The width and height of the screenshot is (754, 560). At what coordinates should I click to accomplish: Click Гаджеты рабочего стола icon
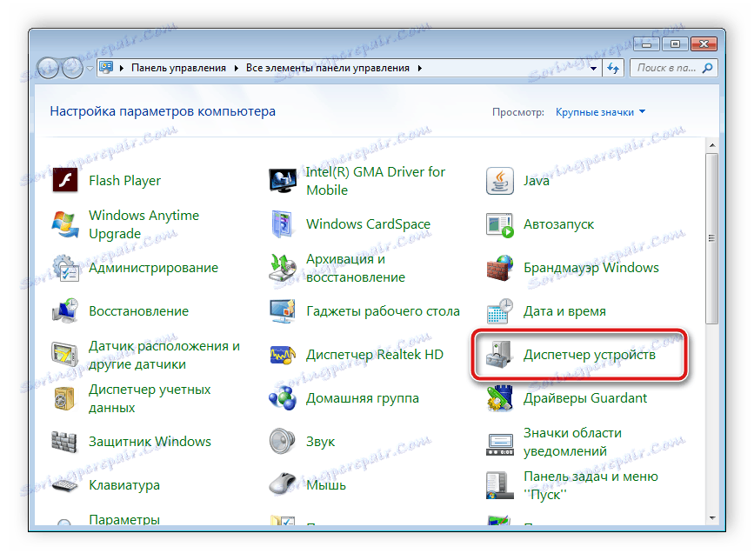(x=283, y=311)
